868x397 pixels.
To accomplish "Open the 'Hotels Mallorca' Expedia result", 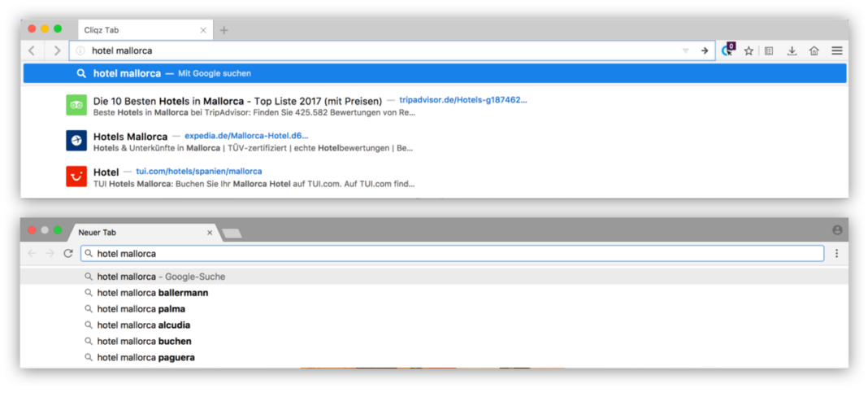I will tap(130, 137).
